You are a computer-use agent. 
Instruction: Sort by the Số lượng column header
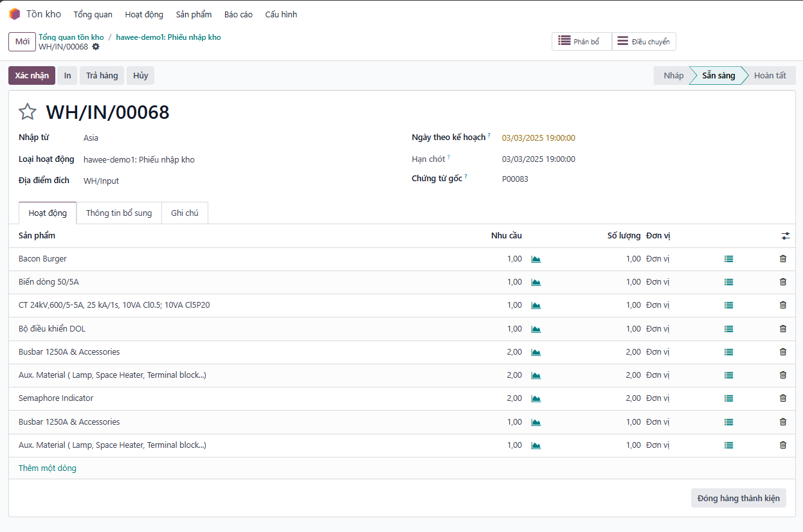click(624, 236)
